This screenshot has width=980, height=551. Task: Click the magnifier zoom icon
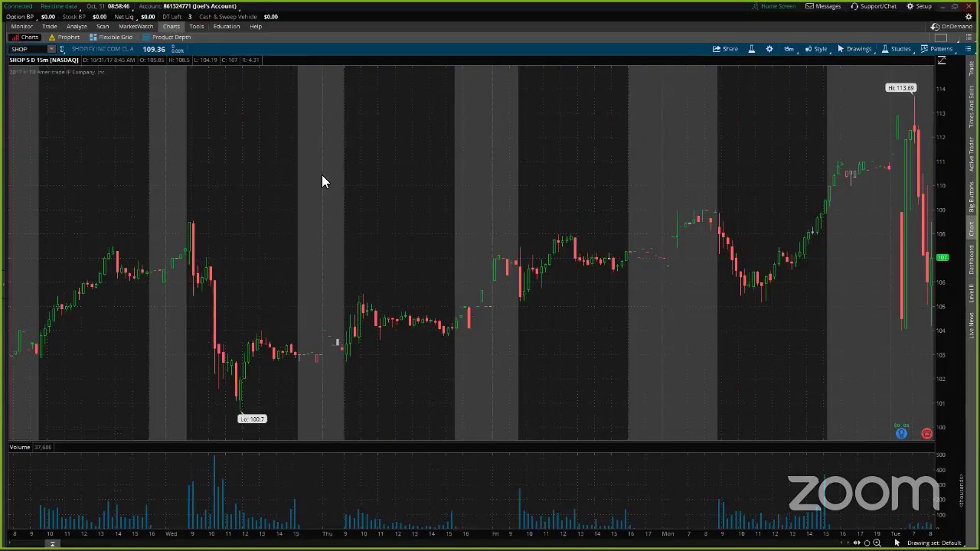(x=877, y=543)
